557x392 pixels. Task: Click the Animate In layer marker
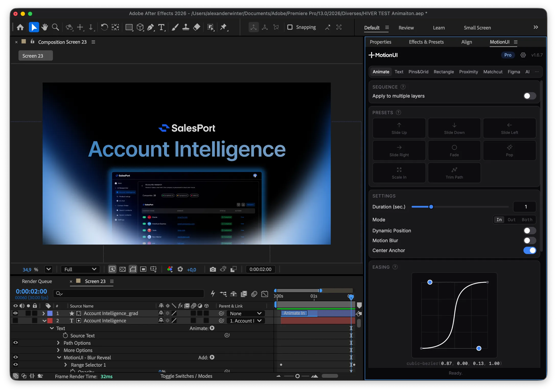click(x=294, y=313)
